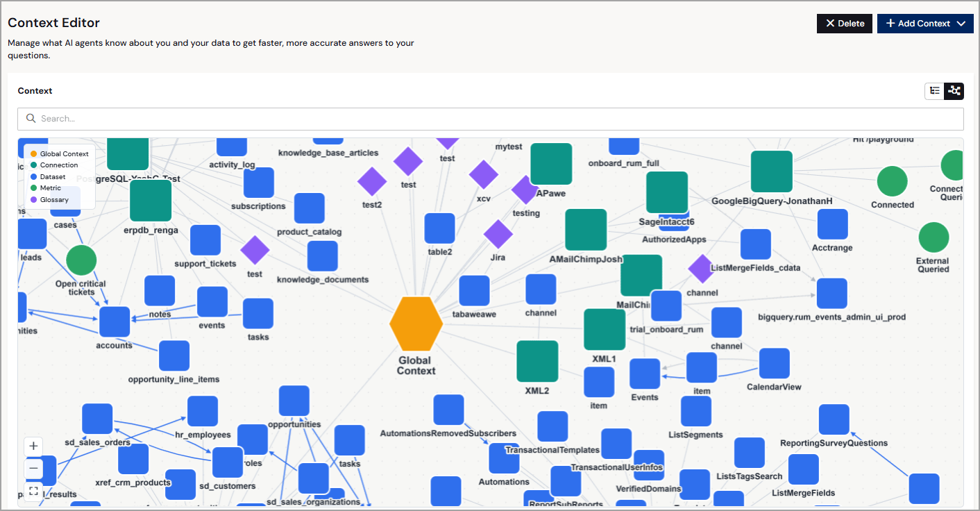Viewport: 980px width, 511px height.
Task: Click the table2 dataset node
Action: 440,228
